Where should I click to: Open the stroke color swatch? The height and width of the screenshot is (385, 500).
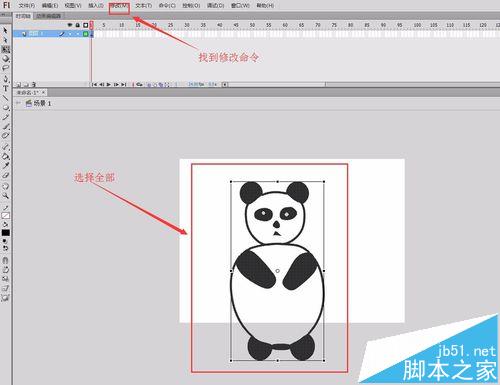6,215
